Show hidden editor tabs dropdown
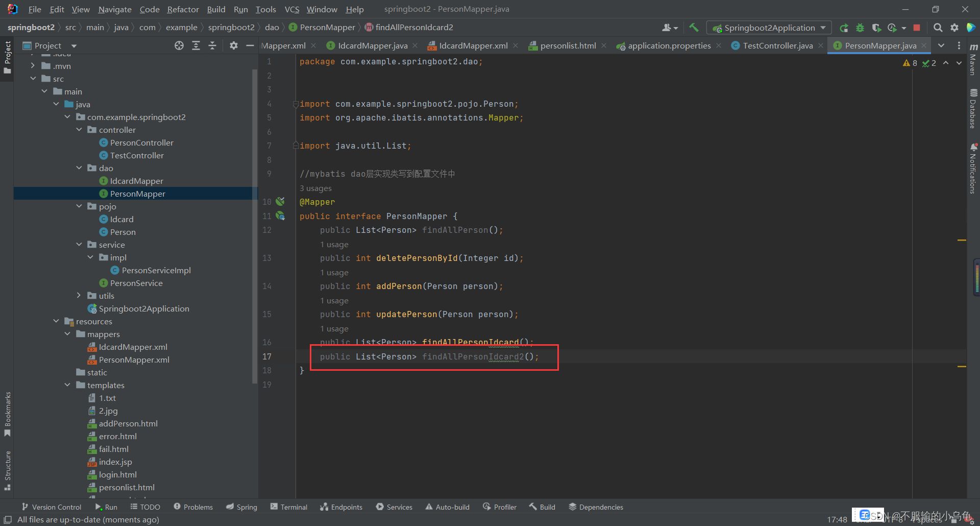 941,45
